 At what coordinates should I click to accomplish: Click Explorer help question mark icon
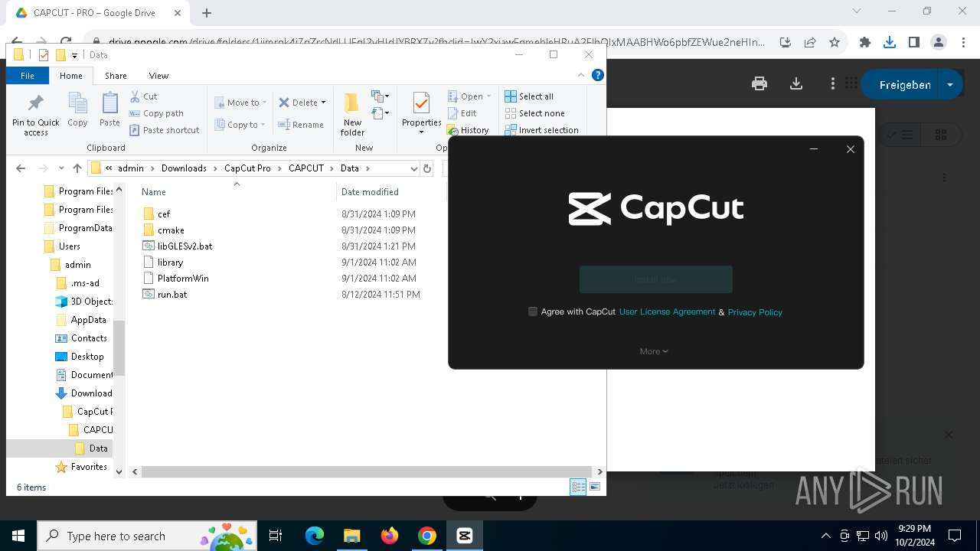598,75
